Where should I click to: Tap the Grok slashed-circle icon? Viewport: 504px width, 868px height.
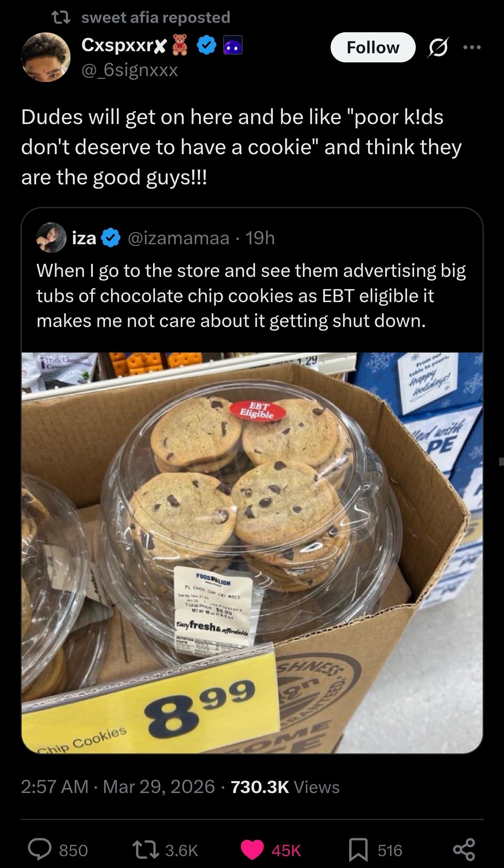[x=437, y=47]
